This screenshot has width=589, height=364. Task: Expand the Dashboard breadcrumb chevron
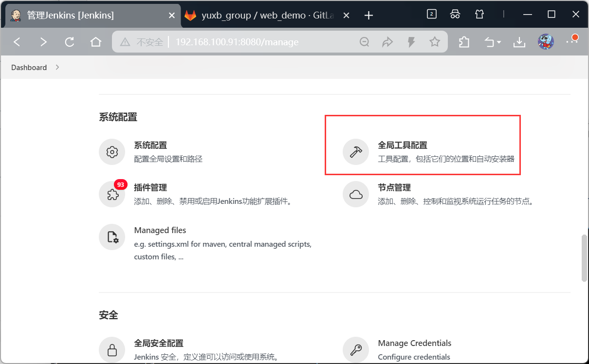(x=57, y=67)
